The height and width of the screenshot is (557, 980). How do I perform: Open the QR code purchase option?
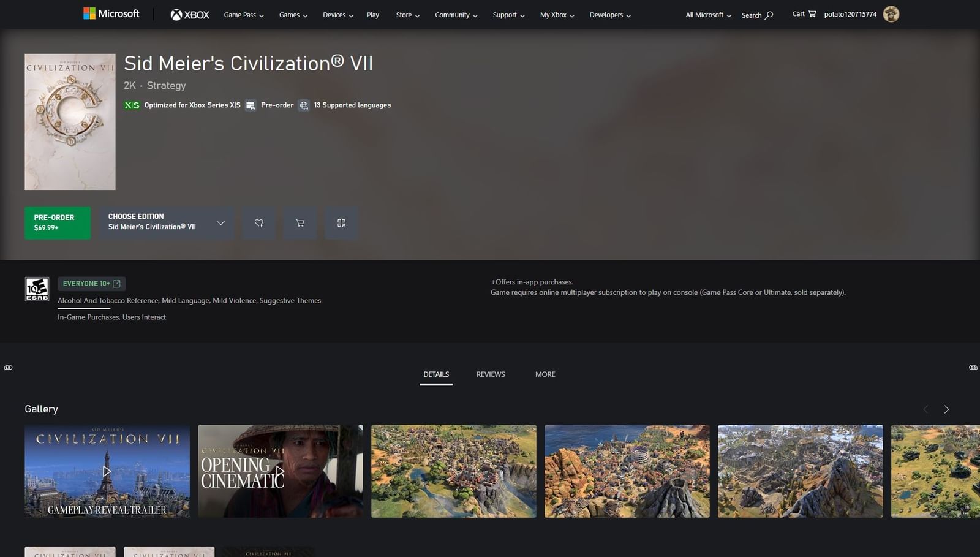pos(341,223)
